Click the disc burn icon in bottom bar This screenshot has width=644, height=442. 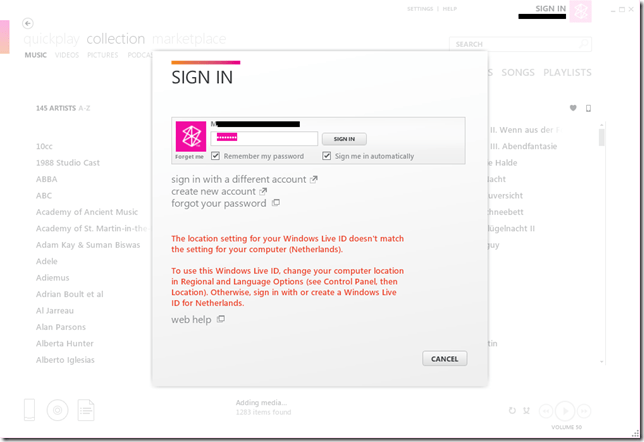pyautogui.click(x=57, y=409)
